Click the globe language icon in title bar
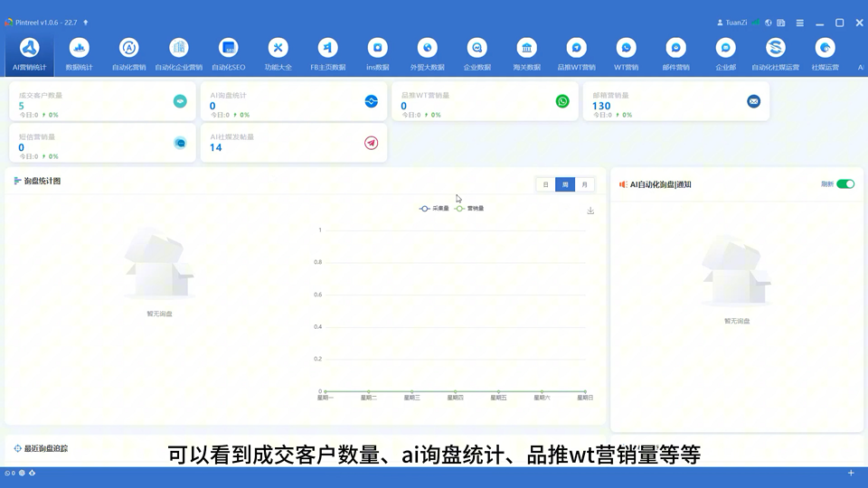The image size is (868, 488). 769,23
